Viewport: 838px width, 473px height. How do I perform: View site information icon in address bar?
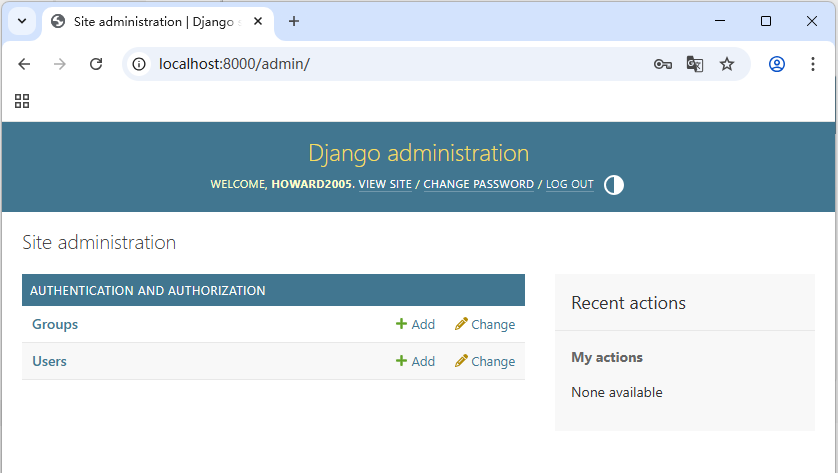139,64
